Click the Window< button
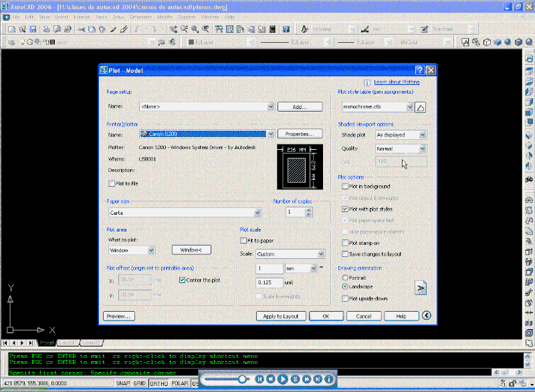Viewport: 535px width, 392px height. tap(191, 250)
